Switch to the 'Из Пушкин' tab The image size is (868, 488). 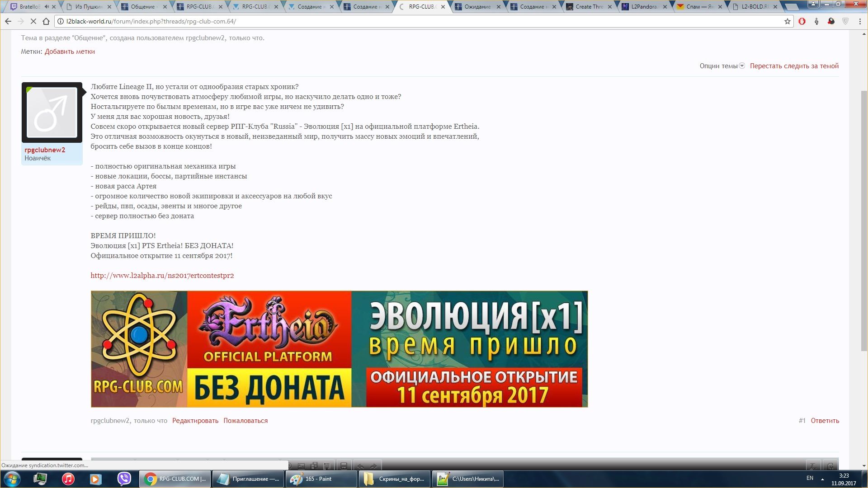89,7
